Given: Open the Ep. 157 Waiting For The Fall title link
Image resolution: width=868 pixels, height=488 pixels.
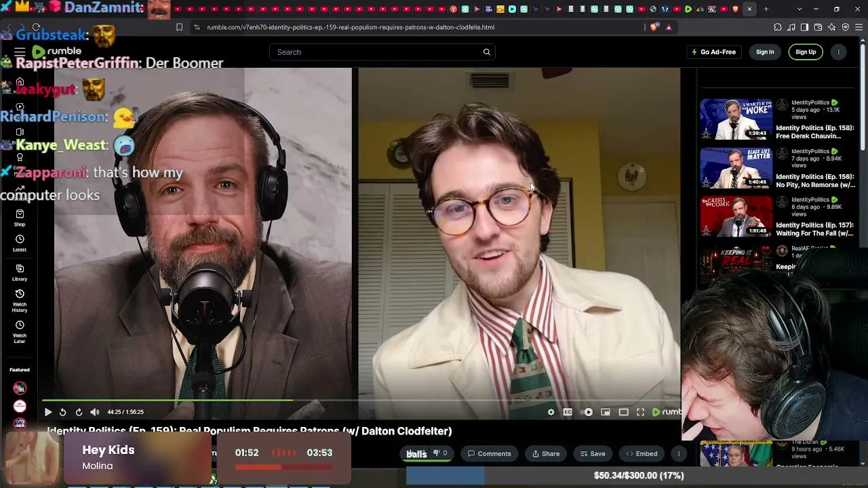Looking at the screenshot, I should pos(814,229).
